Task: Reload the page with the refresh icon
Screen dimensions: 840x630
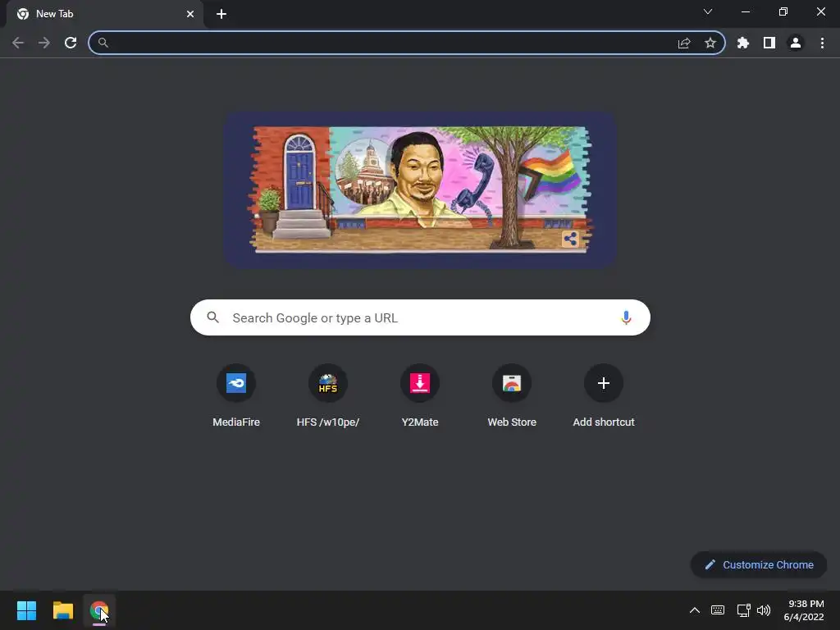Action: pos(71,43)
